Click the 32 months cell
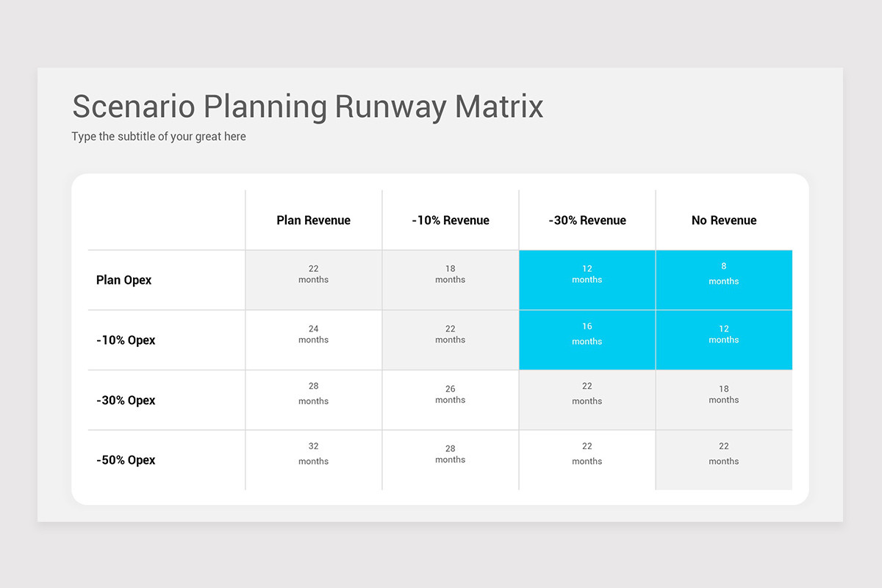Viewport: 882px width, 588px height. coord(314,460)
